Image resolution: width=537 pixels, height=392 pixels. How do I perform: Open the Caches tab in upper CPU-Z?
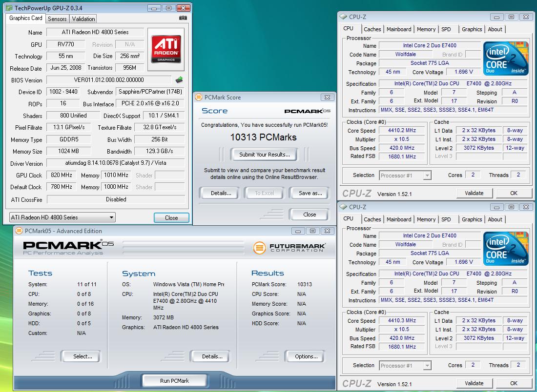click(x=372, y=29)
